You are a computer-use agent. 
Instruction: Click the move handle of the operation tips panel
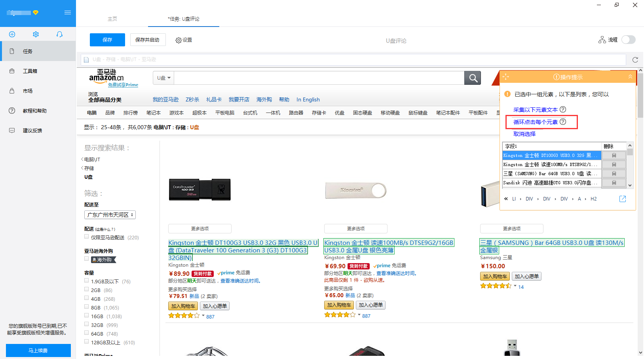click(x=505, y=77)
